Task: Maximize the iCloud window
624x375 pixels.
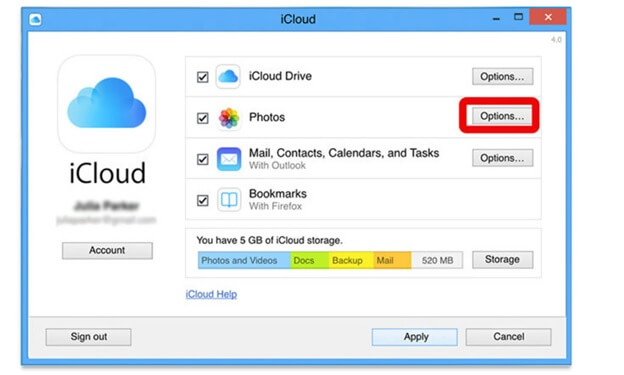Action: click(x=518, y=17)
